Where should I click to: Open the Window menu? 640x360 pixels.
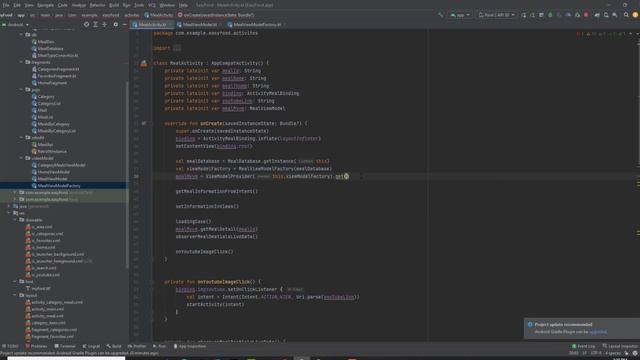tap(167, 5)
